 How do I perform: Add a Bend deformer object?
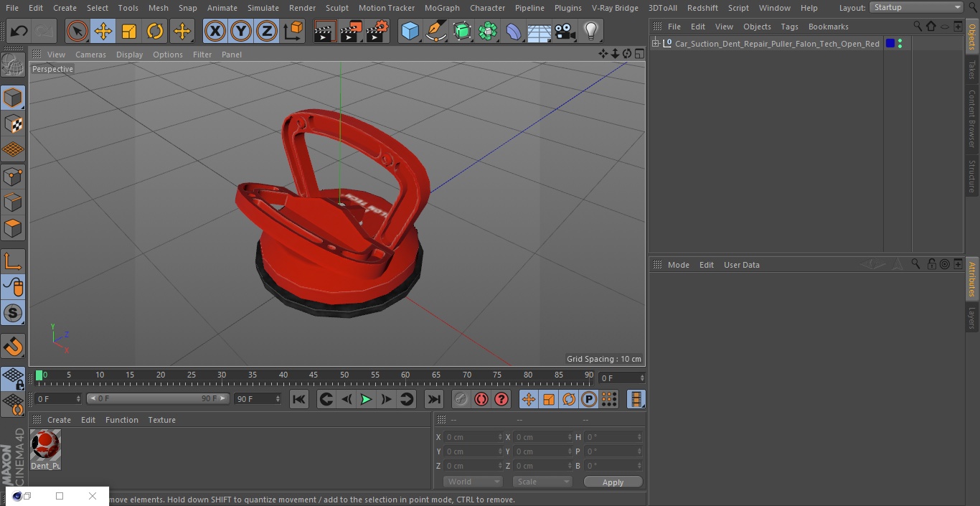click(x=514, y=31)
